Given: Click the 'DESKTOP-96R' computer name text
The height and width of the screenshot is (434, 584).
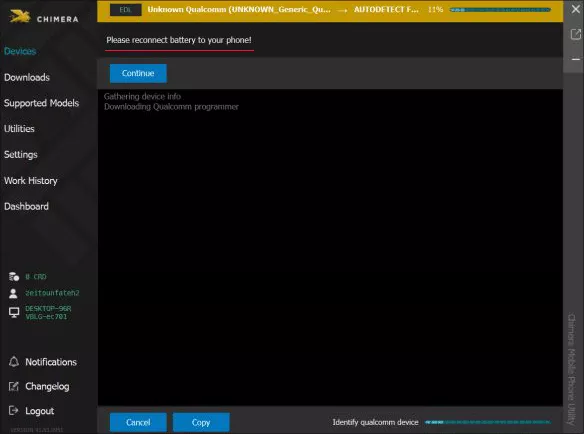Looking at the screenshot, I should 48,308.
